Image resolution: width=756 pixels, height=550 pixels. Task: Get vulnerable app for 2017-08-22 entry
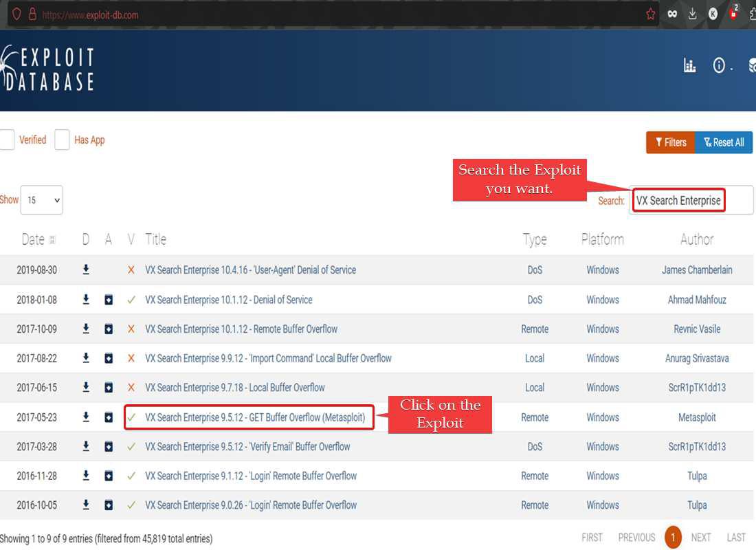(x=109, y=358)
